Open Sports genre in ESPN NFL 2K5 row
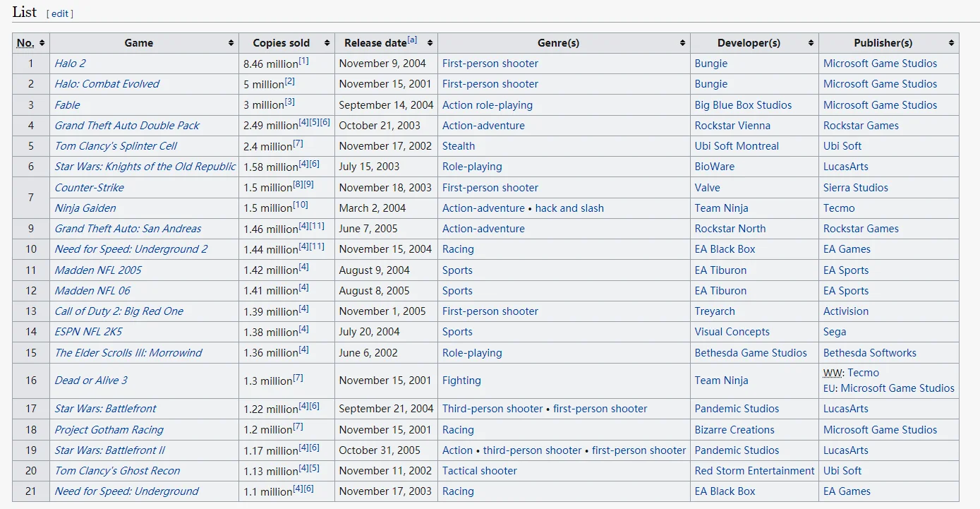 click(x=457, y=332)
